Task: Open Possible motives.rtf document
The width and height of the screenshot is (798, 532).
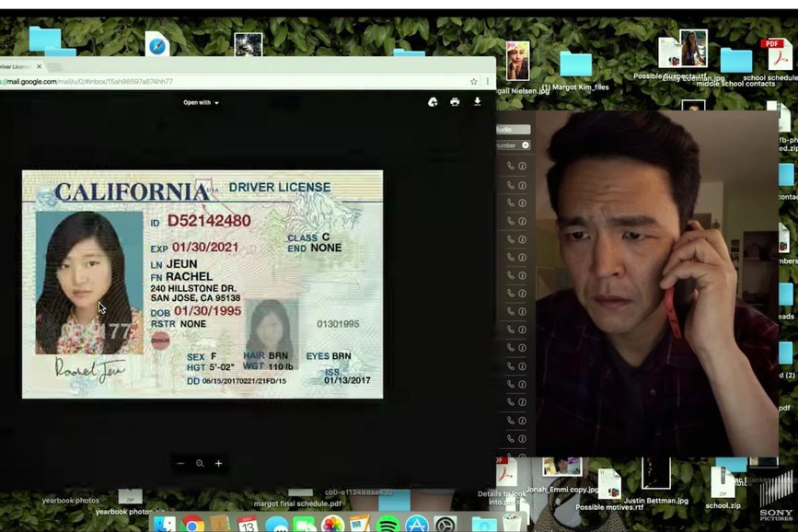Action: 609,484
